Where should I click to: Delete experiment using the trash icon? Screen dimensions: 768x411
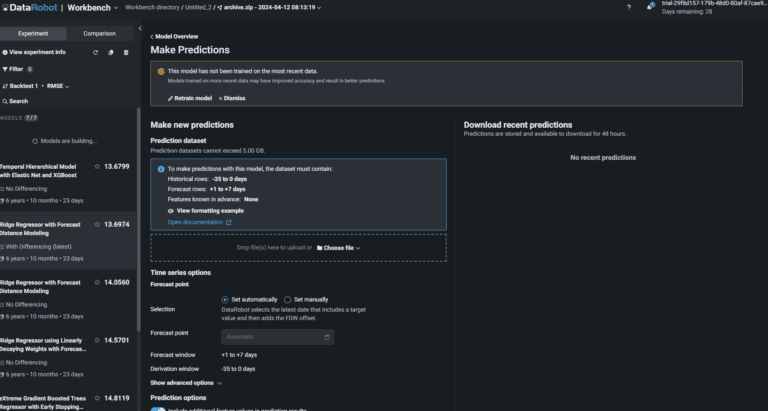(126, 52)
